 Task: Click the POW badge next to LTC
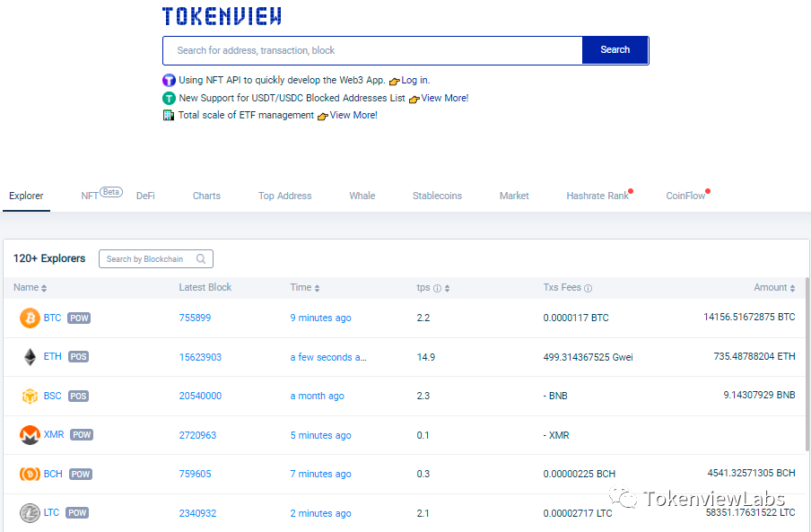coord(77,513)
